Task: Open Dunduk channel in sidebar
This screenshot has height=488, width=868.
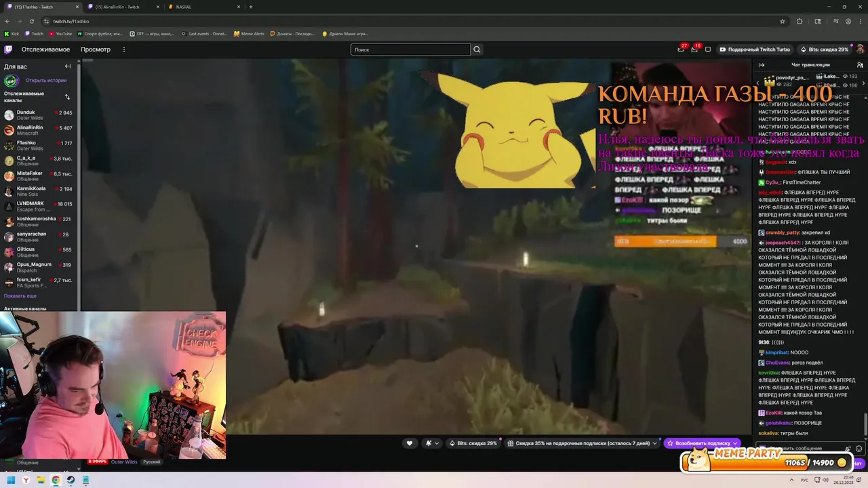Action: pyautogui.click(x=39, y=115)
